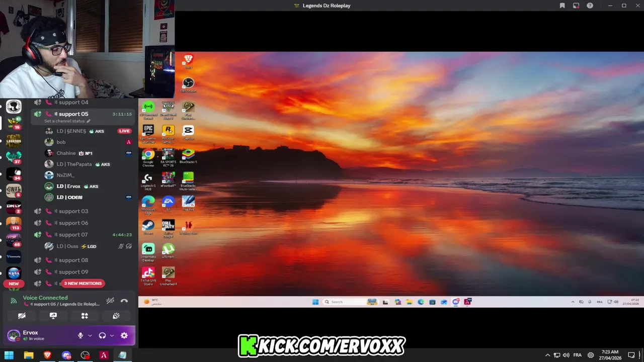The height and width of the screenshot is (362, 644).
Task: Click the Voice Connected status text
Action: (45, 298)
